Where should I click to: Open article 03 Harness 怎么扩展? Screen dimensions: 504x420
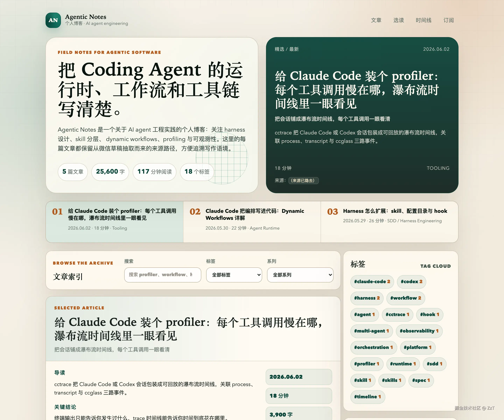point(389,222)
